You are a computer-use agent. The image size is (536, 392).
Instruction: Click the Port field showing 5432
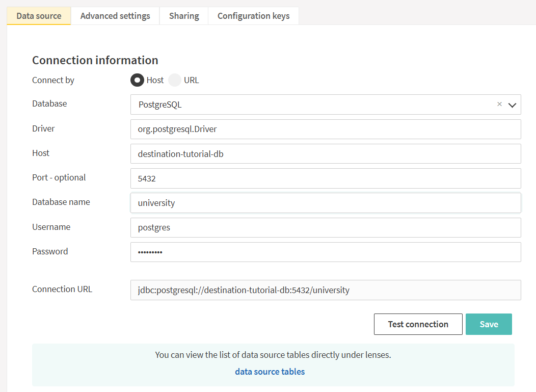[x=325, y=178]
